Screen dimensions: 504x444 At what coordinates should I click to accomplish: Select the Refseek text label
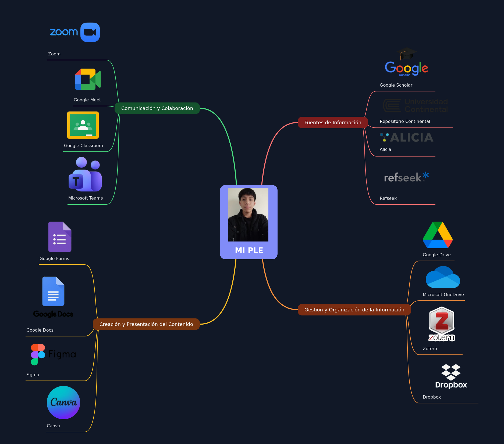(388, 198)
